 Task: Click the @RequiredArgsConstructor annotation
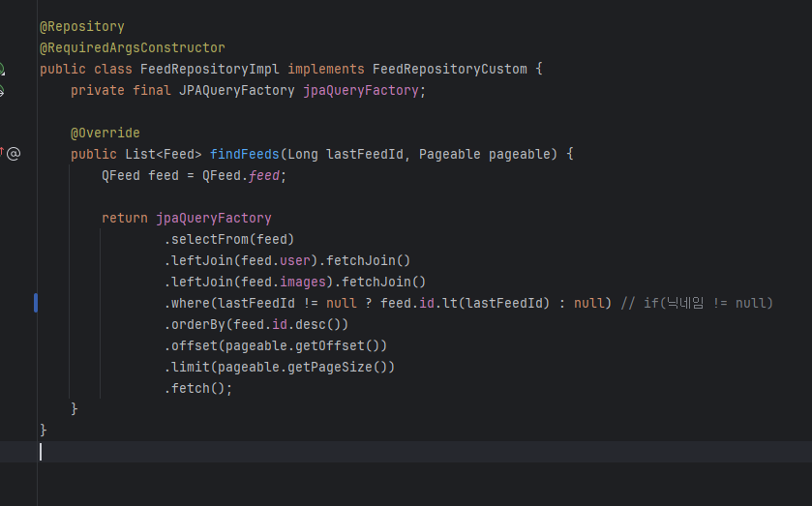[x=132, y=47]
